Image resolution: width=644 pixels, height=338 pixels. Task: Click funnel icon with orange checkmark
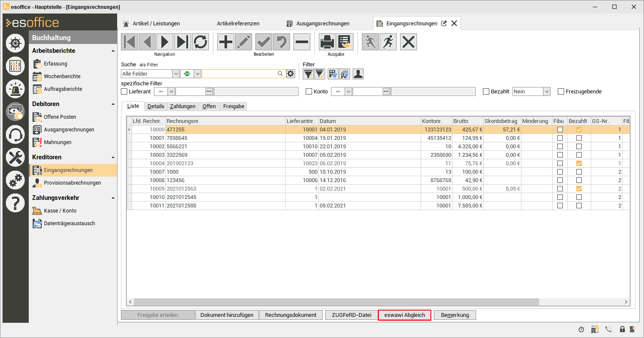coord(320,74)
